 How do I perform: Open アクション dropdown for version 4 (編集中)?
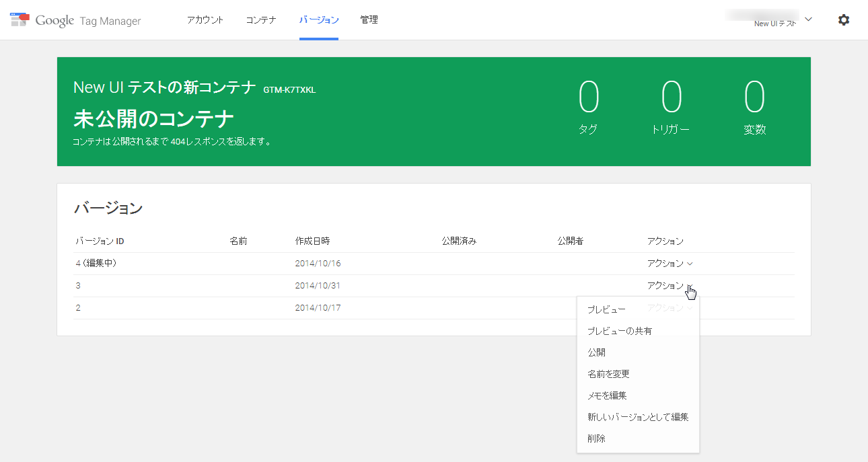point(670,264)
